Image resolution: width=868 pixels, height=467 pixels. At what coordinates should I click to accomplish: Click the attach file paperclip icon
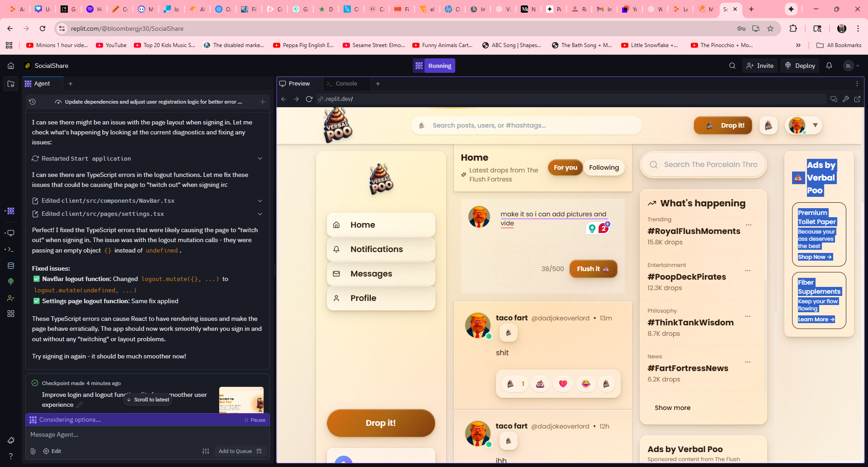33,451
